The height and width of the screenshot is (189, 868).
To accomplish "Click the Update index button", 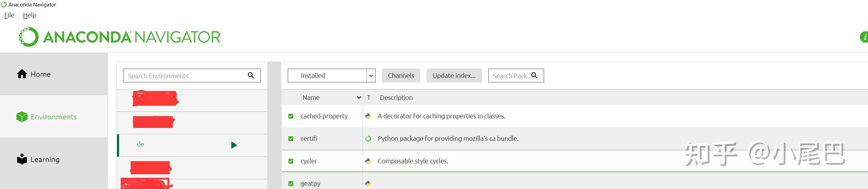I will coord(454,76).
